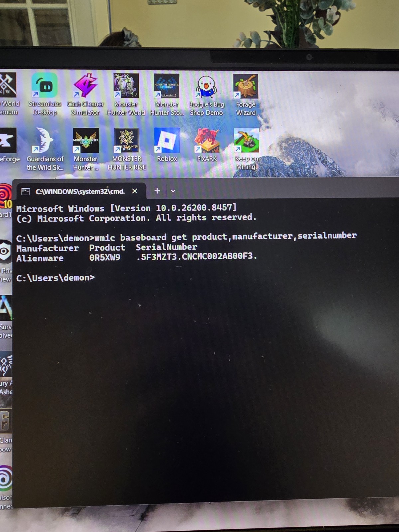The image size is (399, 532).
Task: Click the Microsoft Corporation copyright line
Action: click(x=136, y=218)
